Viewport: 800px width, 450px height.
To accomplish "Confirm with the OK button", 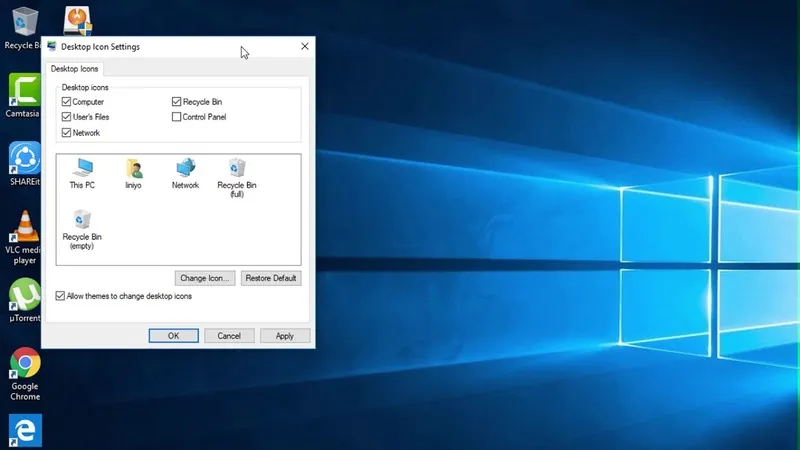I will pyautogui.click(x=173, y=336).
